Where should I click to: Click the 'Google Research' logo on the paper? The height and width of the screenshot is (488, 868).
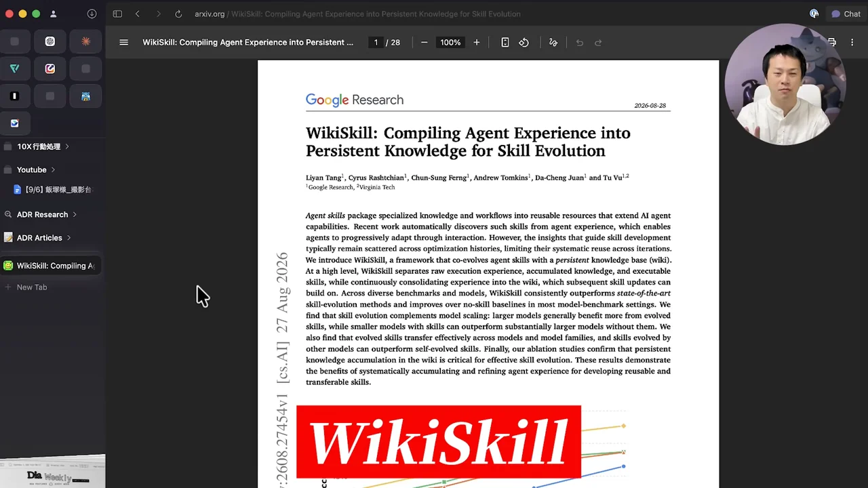point(355,100)
